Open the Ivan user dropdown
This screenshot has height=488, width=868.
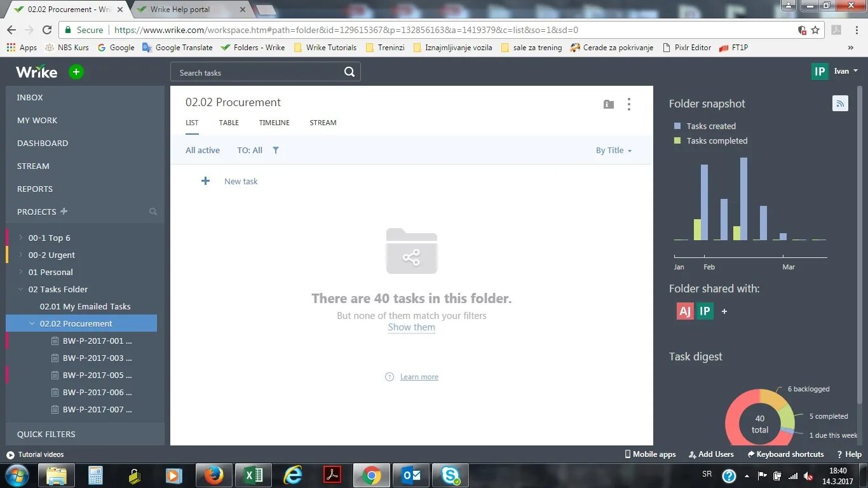point(846,71)
